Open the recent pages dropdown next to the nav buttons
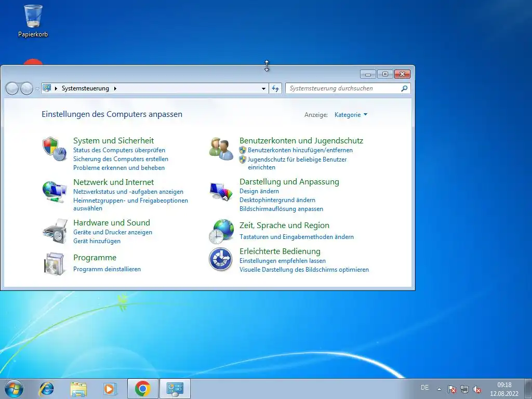 click(x=37, y=89)
